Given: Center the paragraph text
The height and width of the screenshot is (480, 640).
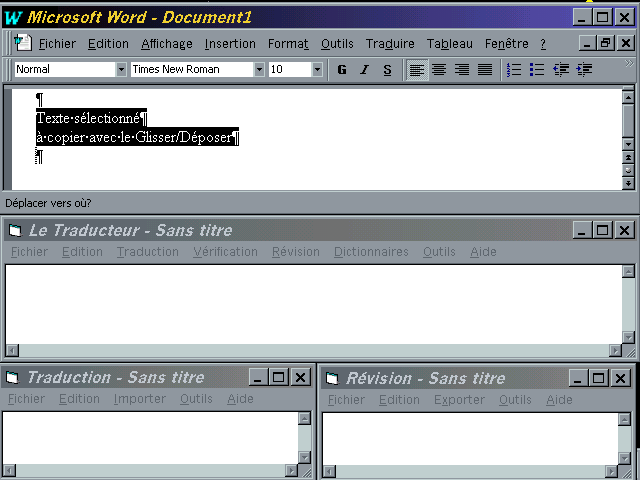Looking at the screenshot, I should [439, 70].
